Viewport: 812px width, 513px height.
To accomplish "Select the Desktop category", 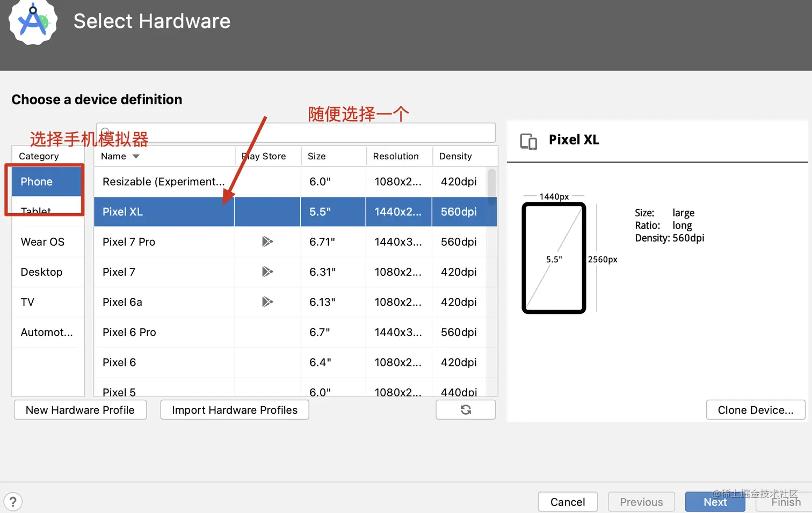I will (x=48, y=272).
